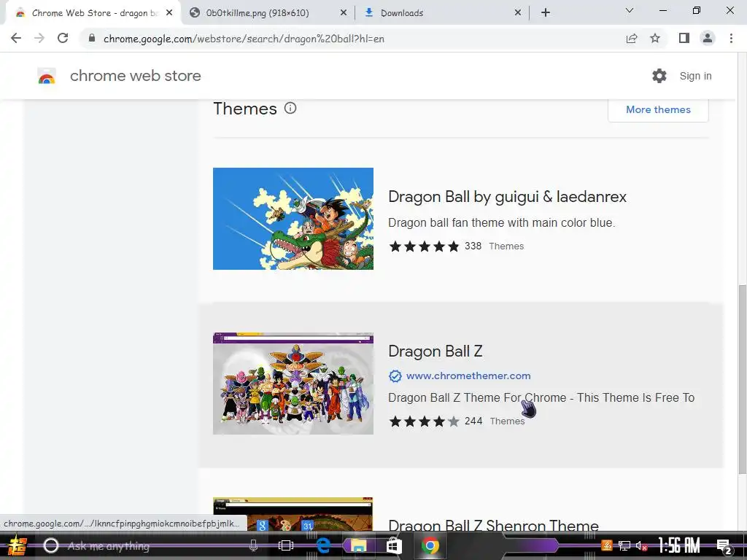Screen dimensions: 747x560
Task: Click the network tray icon
Action: 624,545
